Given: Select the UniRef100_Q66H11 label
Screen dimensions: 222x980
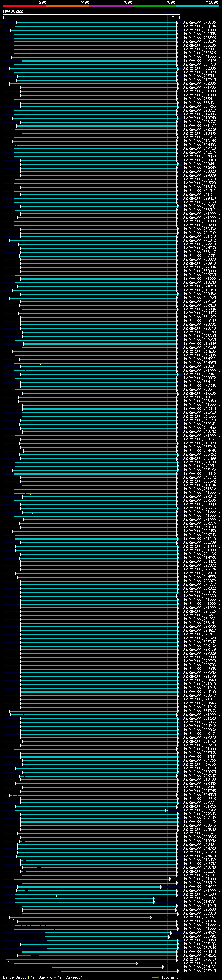Looking at the screenshot, I should tap(199, 99).
